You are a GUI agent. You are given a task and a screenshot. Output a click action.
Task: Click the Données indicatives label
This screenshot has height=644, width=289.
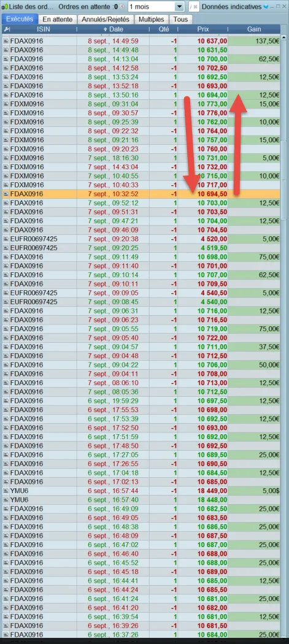pyautogui.click(x=231, y=7)
